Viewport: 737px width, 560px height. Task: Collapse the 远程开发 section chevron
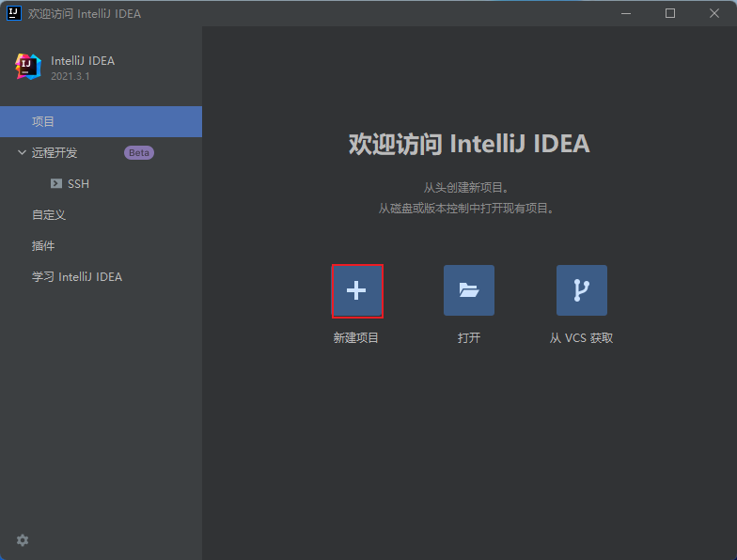pyautogui.click(x=22, y=152)
